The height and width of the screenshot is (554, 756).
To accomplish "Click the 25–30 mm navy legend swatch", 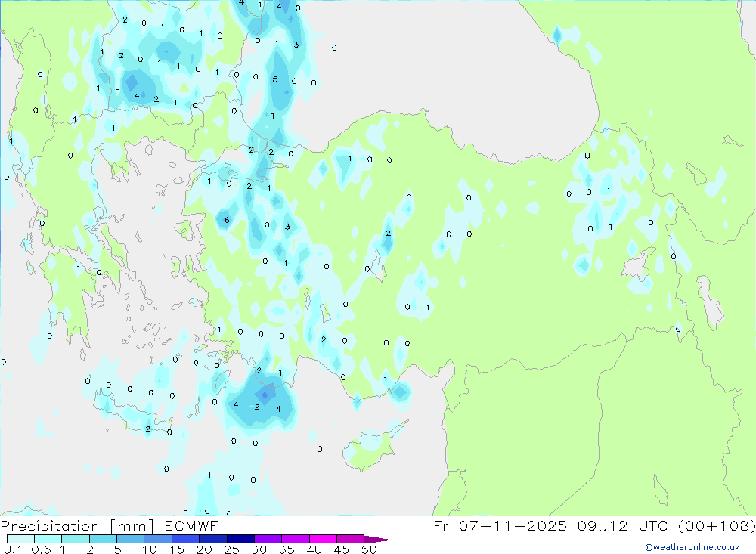I will click(x=240, y=539).
